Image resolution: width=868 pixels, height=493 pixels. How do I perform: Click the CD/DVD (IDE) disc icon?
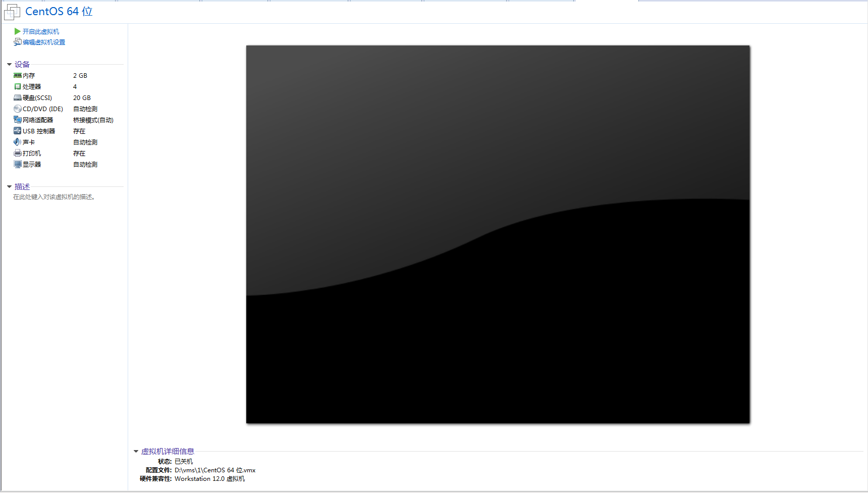[18, 109]
